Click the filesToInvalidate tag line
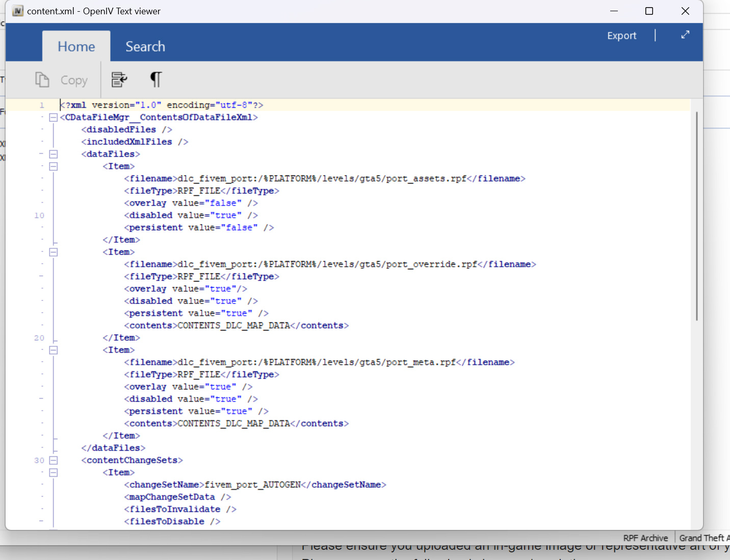 point(180,509)
